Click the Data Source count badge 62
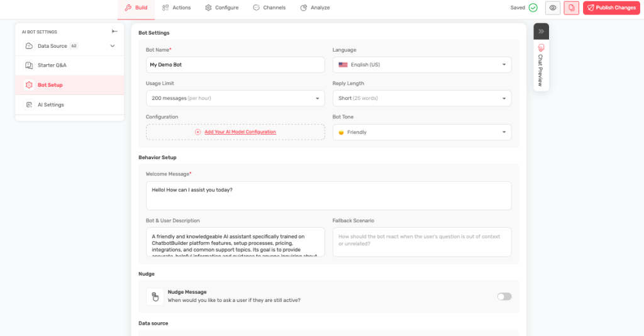644x336 pixels. 74,46
